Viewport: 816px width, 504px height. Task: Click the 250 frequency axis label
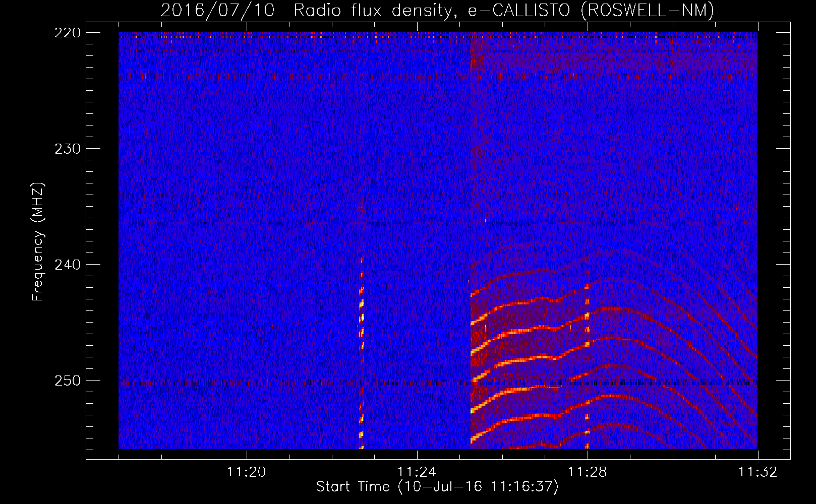click(67, 381)
